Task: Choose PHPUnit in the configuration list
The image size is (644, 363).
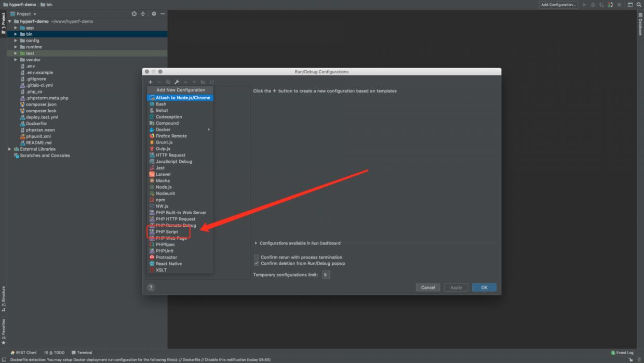Action: [164, 251]
